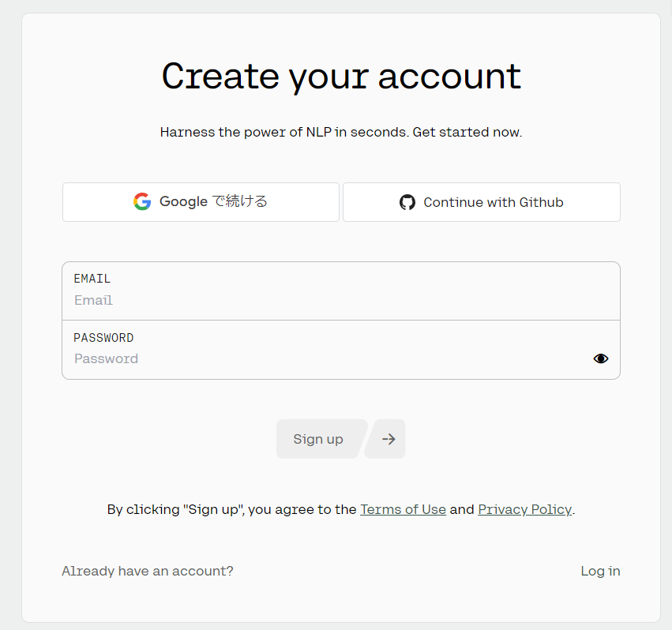672x630 pixels.
Task: Click the "Already have an account?" text
Action: pos(148,571)
